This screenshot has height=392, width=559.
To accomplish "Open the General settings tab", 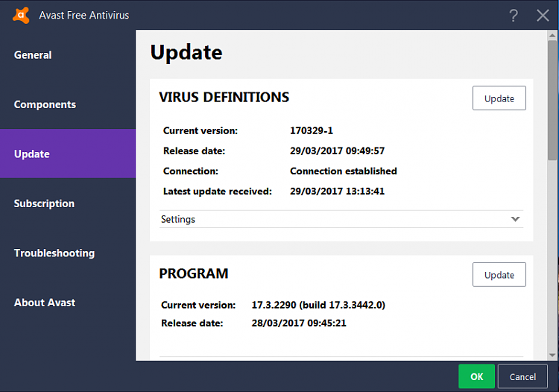I will pyautogui.click(x=68, y=55).
